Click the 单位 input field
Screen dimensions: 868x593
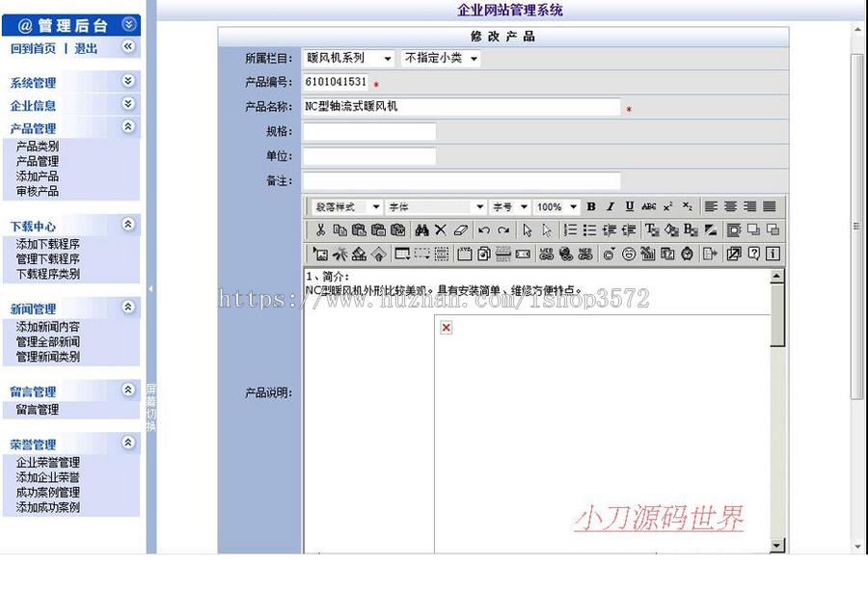click(369, 156)
